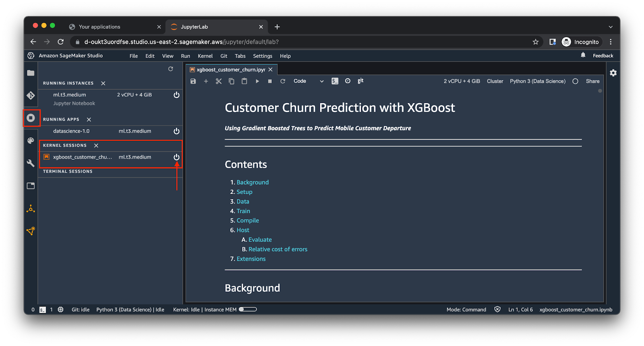Refresh the running sessions list
The image size is (644, 346).
pos(171,69)
